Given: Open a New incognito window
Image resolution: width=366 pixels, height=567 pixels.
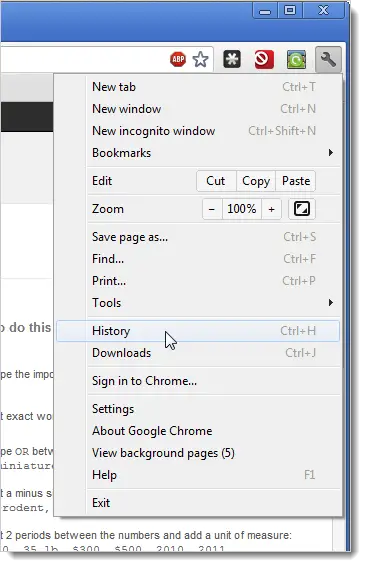Looking at the screenshot, I should [x=198, y=131].
